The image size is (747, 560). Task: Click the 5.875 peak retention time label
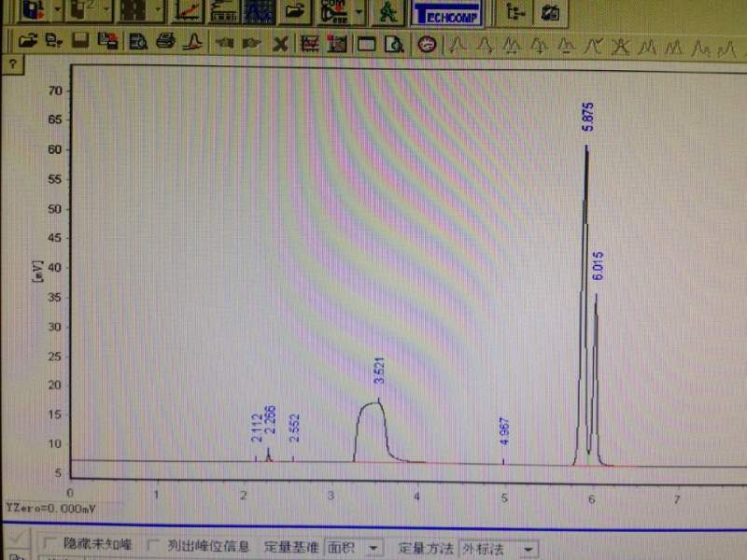588,118
